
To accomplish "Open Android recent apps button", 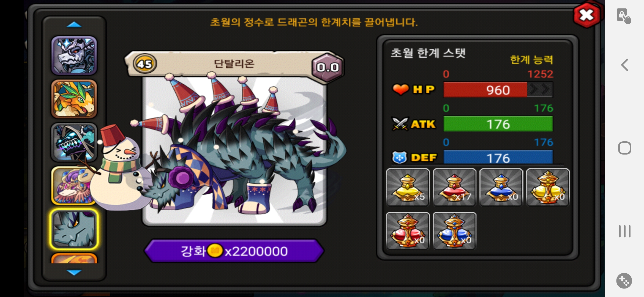I will tap(624, 231).
